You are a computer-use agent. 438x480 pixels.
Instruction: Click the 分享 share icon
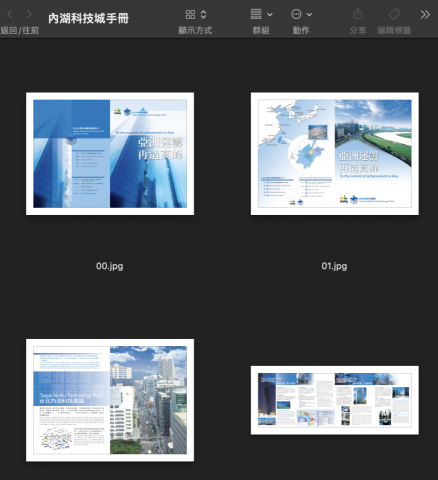pos(358,14)
